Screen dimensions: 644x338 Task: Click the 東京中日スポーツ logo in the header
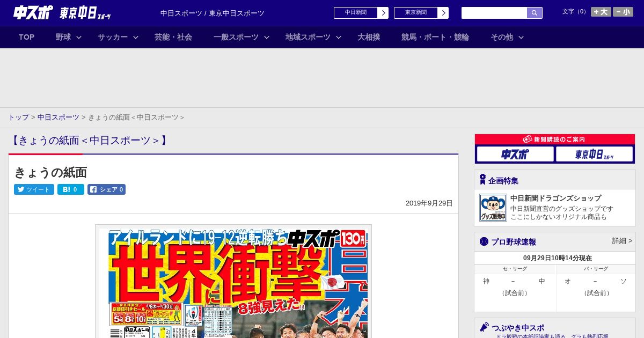point(85,13)
